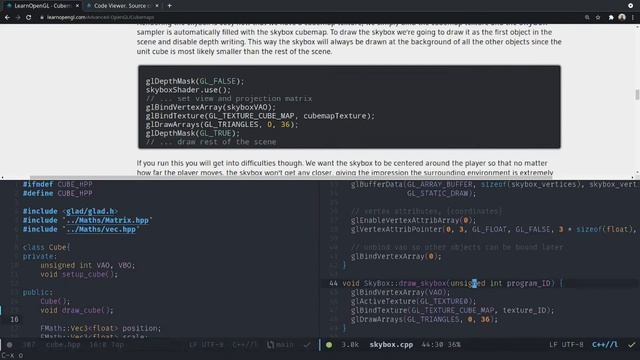This screenshot has width=640, height=360.
Task: Click the green buffer-state dot in skybox modeline
Action: point(329,345)
